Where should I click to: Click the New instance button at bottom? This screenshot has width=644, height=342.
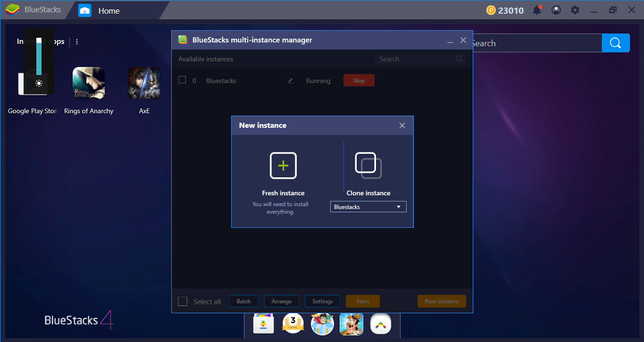442,301
